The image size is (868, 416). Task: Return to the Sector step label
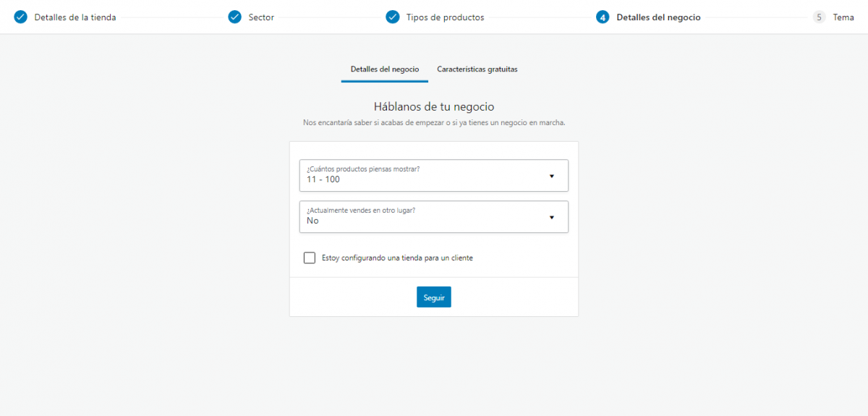tap(261, 17)
